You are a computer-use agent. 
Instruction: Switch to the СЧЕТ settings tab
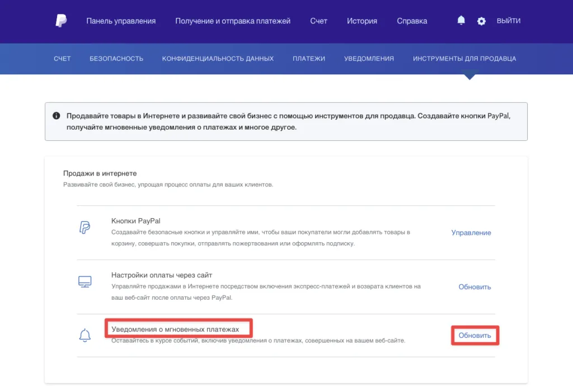click(62, 59)
